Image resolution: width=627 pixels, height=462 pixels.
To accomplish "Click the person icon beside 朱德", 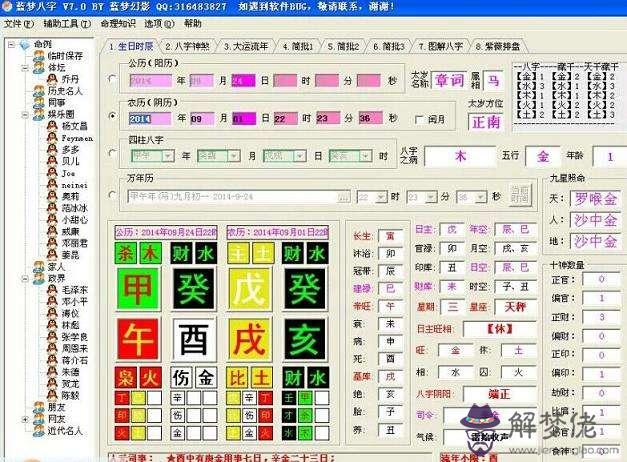I will click(x=52, y=372).
